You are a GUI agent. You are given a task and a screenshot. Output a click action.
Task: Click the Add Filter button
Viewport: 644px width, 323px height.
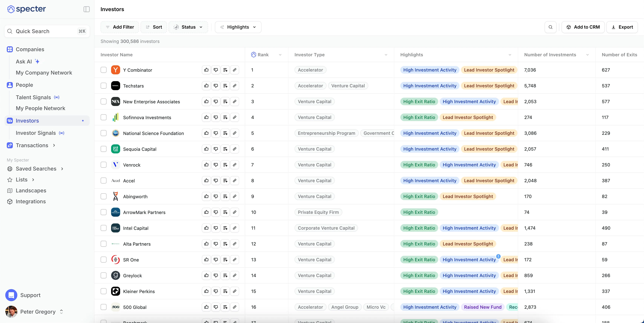pyautogui.click(x=120, y=27)
